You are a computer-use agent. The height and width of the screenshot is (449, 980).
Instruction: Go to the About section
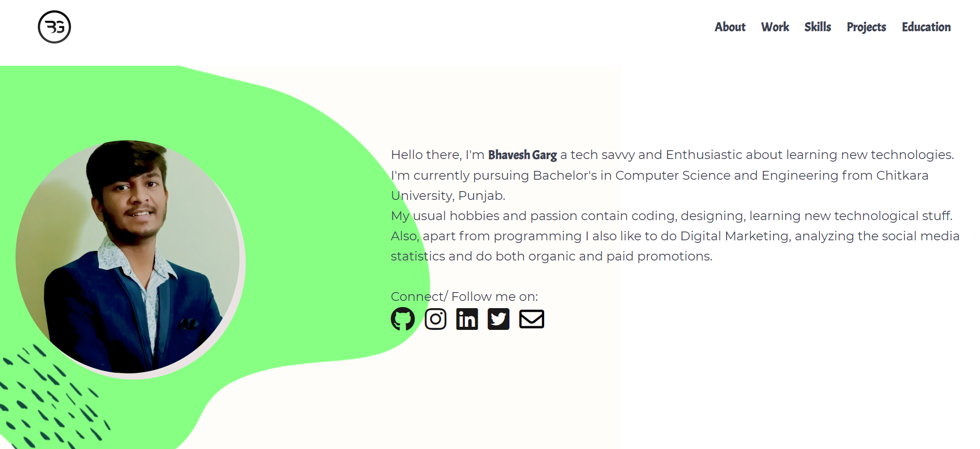pyautogui.click(x=730, y=27)
